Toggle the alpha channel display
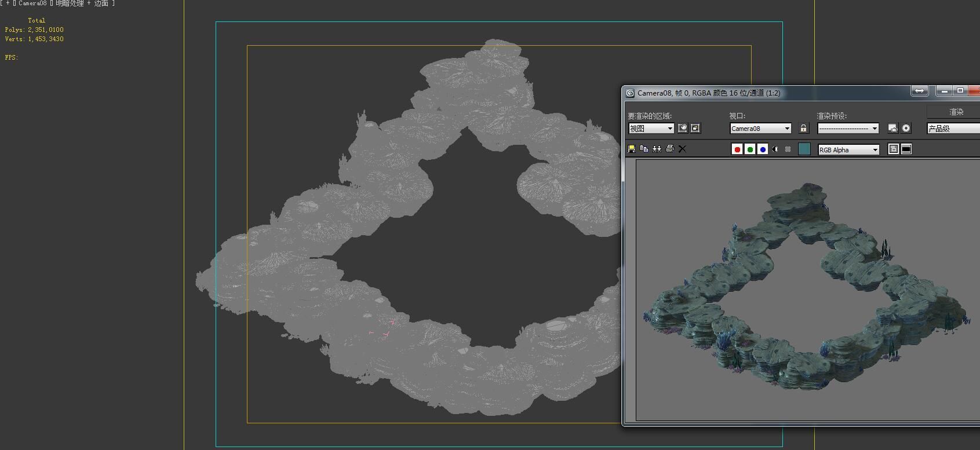The width and height of the screenshot is (980, 450). click(775, 149)
